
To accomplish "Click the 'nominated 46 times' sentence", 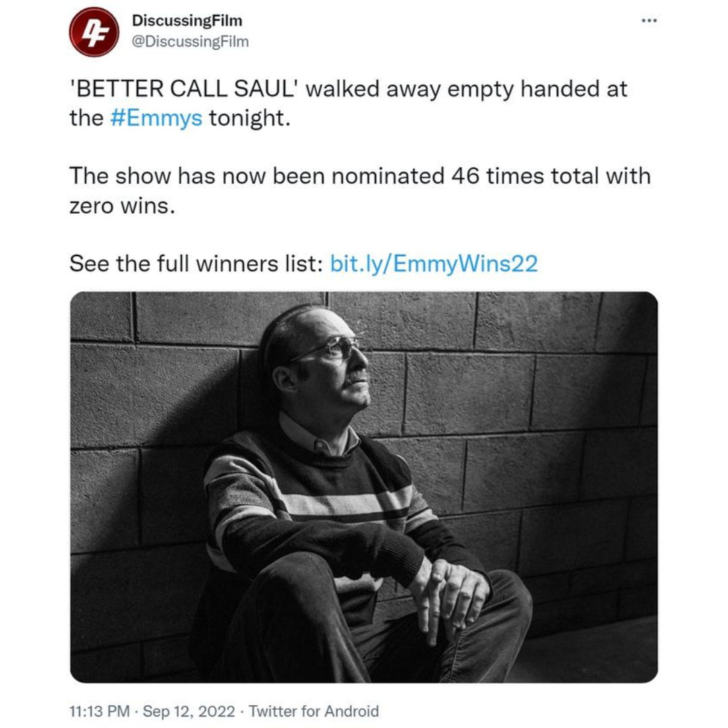I will 360,191.
